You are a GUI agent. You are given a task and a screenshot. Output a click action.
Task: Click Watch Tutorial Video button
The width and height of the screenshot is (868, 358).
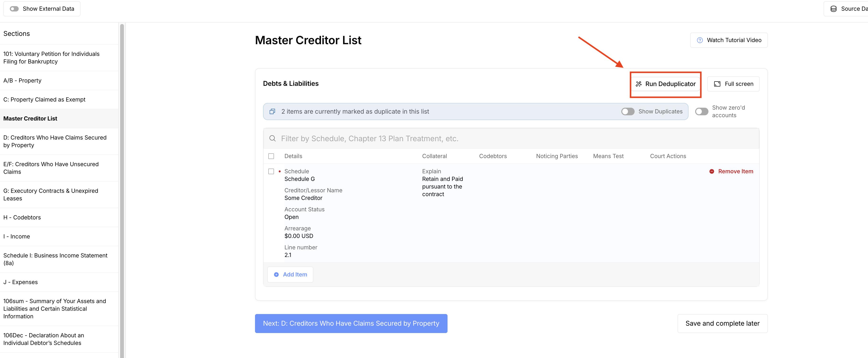tap(729, 40)
